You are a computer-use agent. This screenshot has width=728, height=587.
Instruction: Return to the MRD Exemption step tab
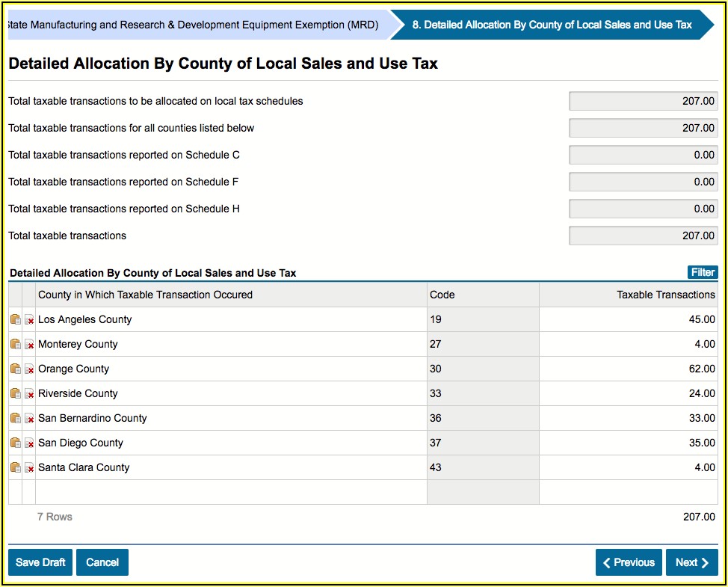[x=194, y=25]
